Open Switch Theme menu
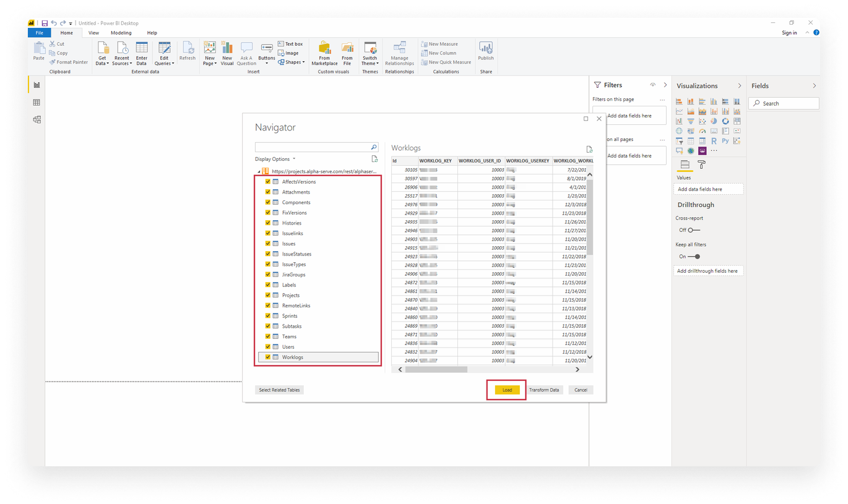848x504 pixels. point(370,53)
